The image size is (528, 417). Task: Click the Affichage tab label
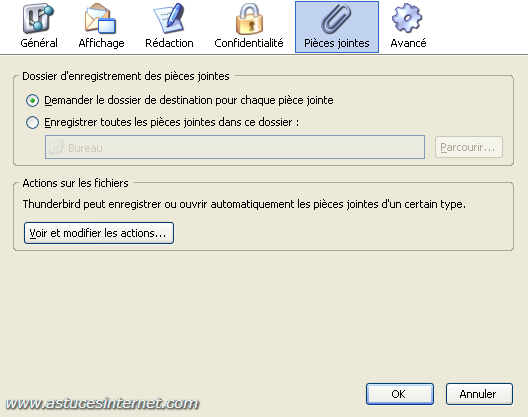[x=101, y=43]
